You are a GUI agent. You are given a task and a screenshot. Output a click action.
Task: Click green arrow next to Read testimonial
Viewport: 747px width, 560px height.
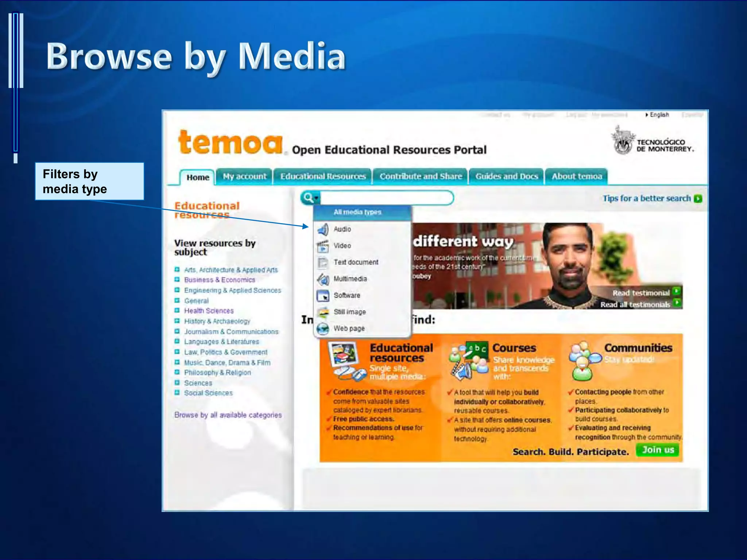[677, 291]
